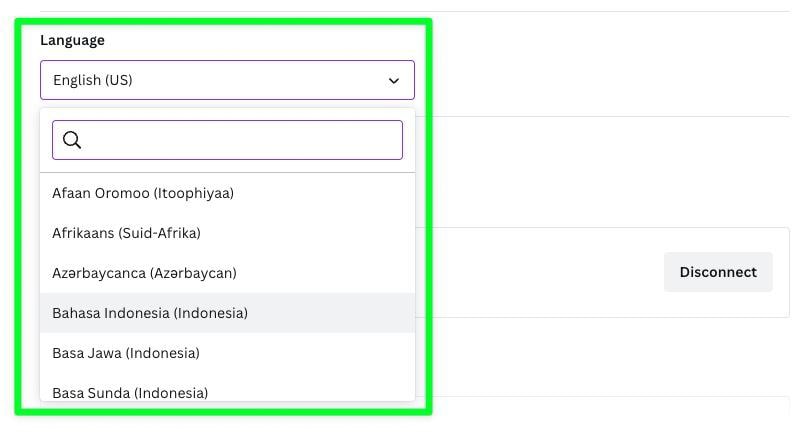Screen dimensions: 812x435
Task: Select the first language, Afaan Oromoo
Action: [227, 193]
